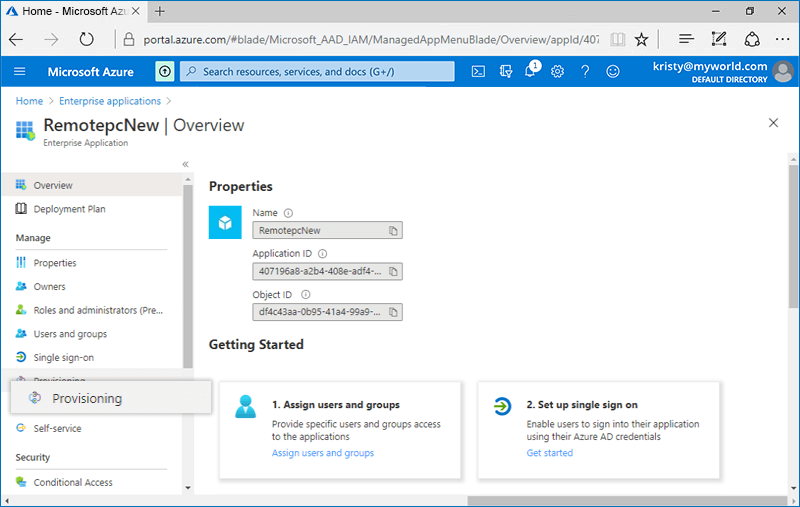This screenshot has width=800, height=507.
Task: Collapse the left navigation menu
Action: pos(185,164)
